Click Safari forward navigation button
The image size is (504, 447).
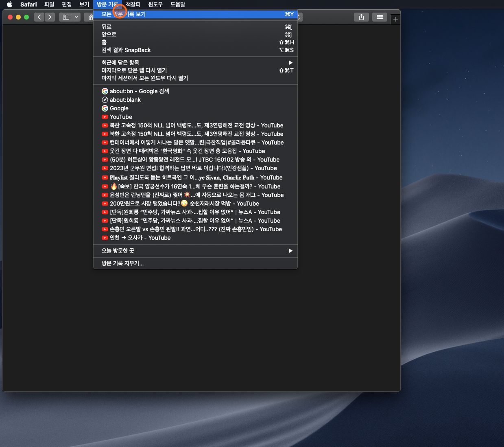pyautogui.click(x=50, y=17)
